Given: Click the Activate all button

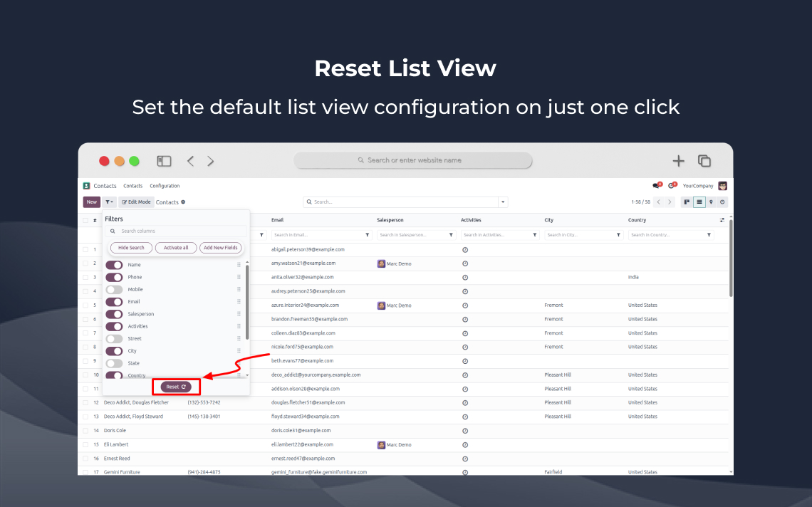Looking at the screenshot, I should click(176, 248).
